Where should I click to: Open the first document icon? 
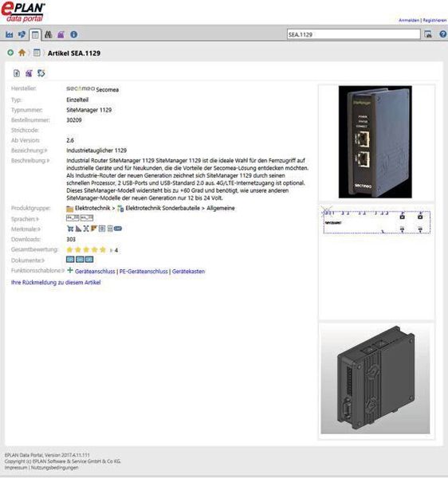pos(70,260)
